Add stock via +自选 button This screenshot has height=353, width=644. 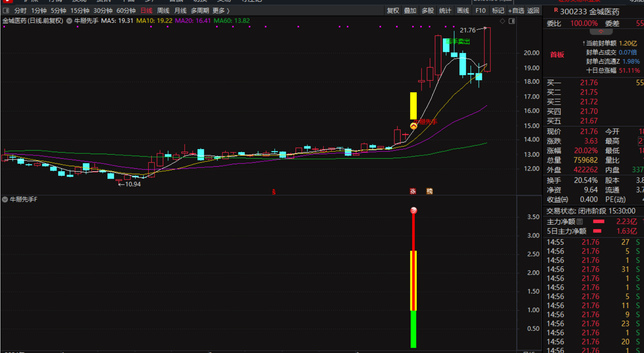[516, 10]
